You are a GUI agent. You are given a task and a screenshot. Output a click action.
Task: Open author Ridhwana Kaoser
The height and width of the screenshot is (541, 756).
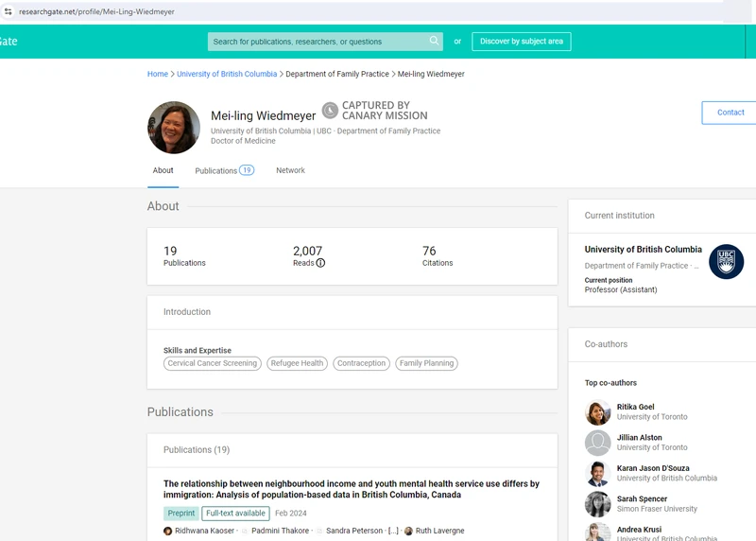coord(204,531)
